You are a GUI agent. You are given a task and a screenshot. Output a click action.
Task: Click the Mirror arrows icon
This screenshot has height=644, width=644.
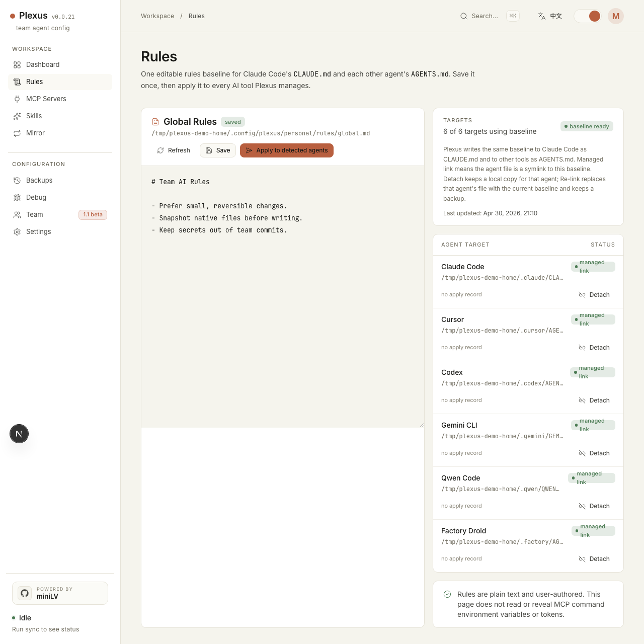17,133
